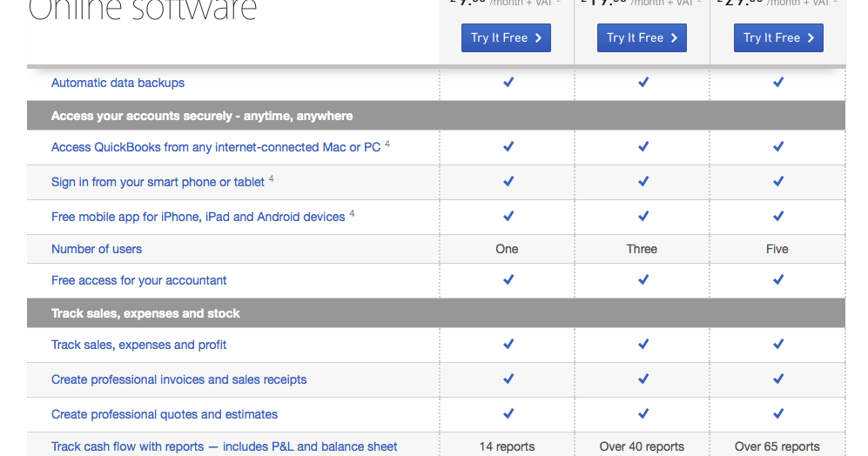868x456 pixels.
Task: Click third-plan checkmark for Track sales, expenses and profit
Action: coord(778,344)
